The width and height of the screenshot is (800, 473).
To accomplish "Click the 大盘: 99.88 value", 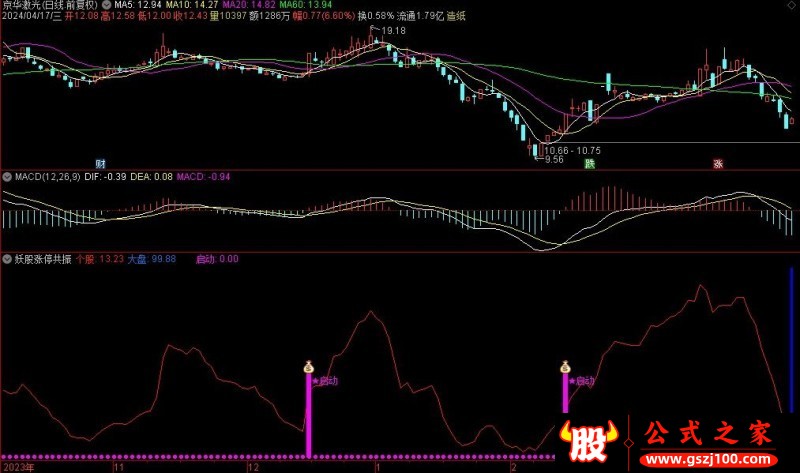I will pyautogui.click(x=152, y=259).
